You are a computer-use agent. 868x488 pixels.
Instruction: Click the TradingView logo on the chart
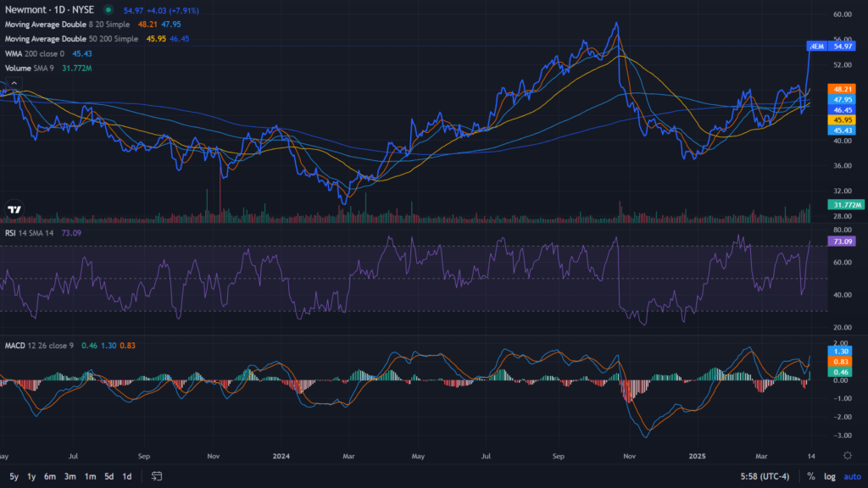[14, 209]
